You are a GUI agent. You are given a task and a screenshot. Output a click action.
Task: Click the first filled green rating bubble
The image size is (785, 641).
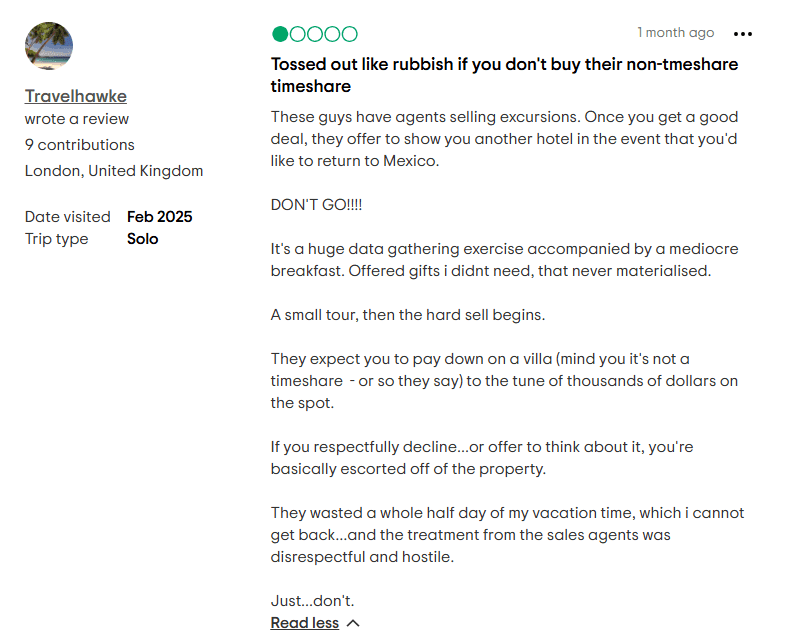coord(280,34)
